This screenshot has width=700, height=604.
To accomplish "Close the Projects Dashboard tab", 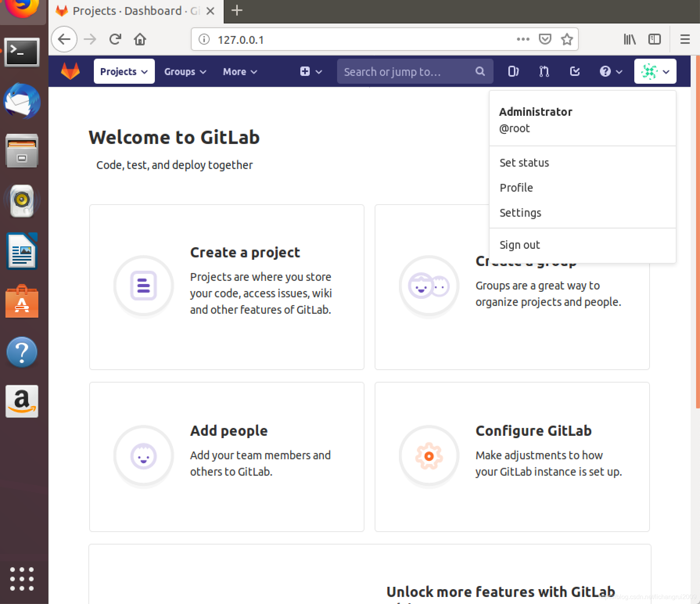I will point(210,11).
